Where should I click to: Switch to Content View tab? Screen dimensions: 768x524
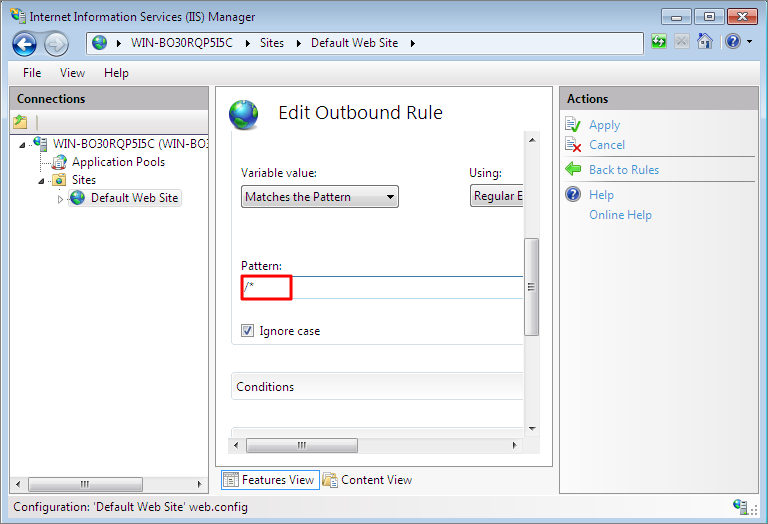[x=367, y=480]
